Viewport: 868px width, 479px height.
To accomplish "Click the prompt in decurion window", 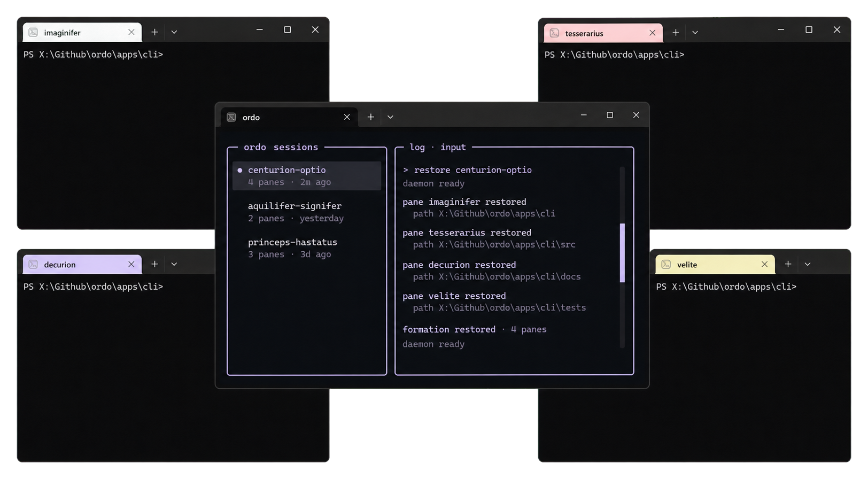I will [x=93, y=287].
